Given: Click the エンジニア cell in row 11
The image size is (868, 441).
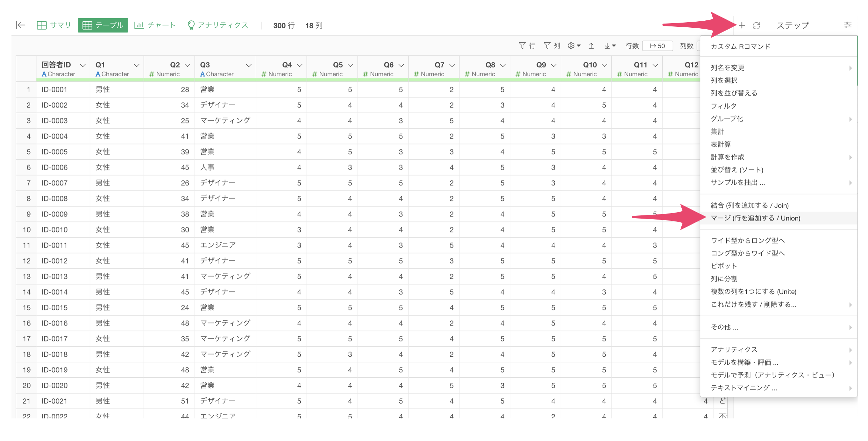Looking at the screenshot, I should [x=225, y=245].
